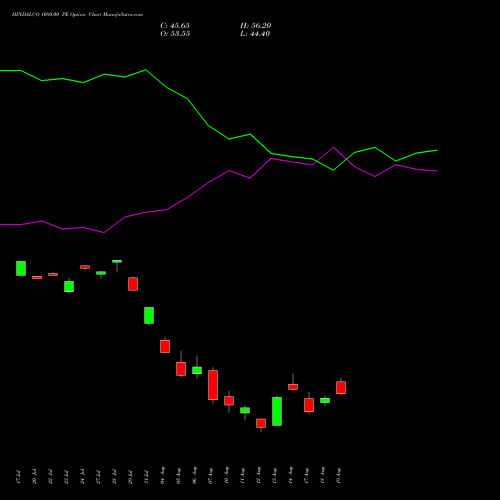Select the small red candlestick above 20 Jul
Screen dimensions: 500x500
(37, 277)
